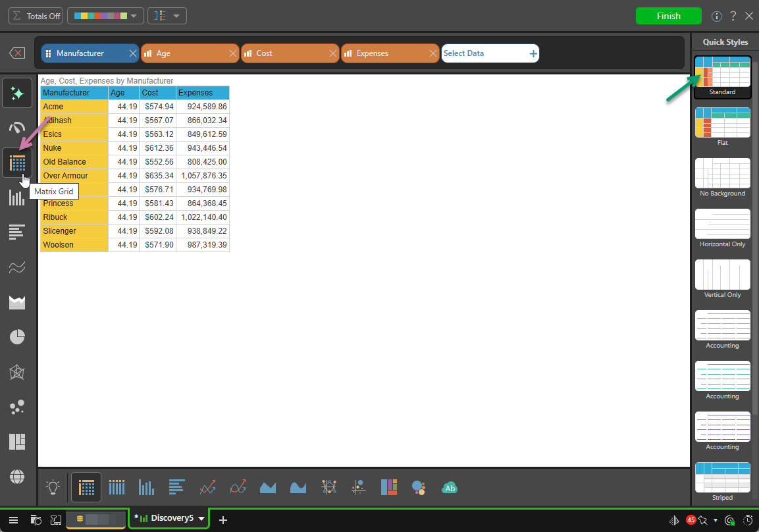This screenshot has width=759, height=532.
Task: Remove the Expenses chip
Action: coord(432,53)
